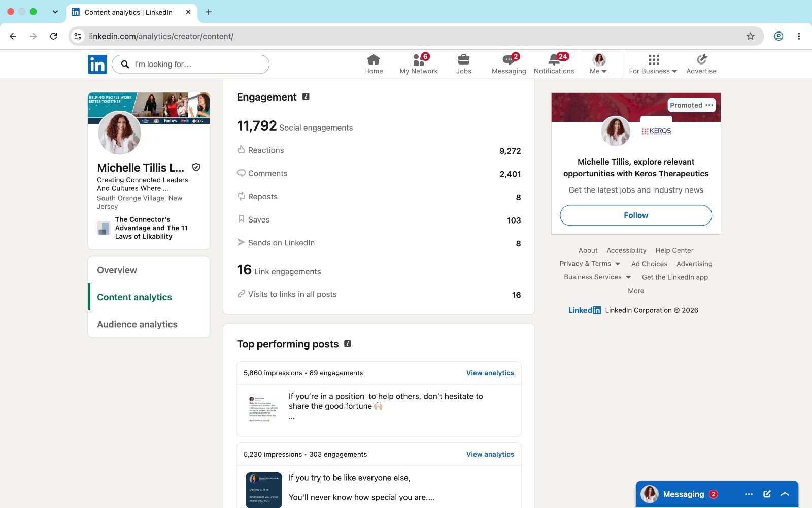Open Accessibility footer link
The image size is (812, 508).
click(626, 250)
